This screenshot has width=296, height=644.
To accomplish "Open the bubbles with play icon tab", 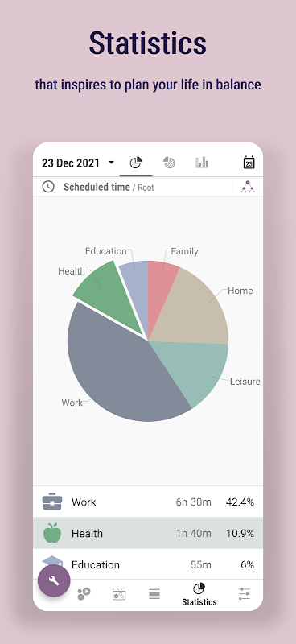I will [x=84, y=593].
